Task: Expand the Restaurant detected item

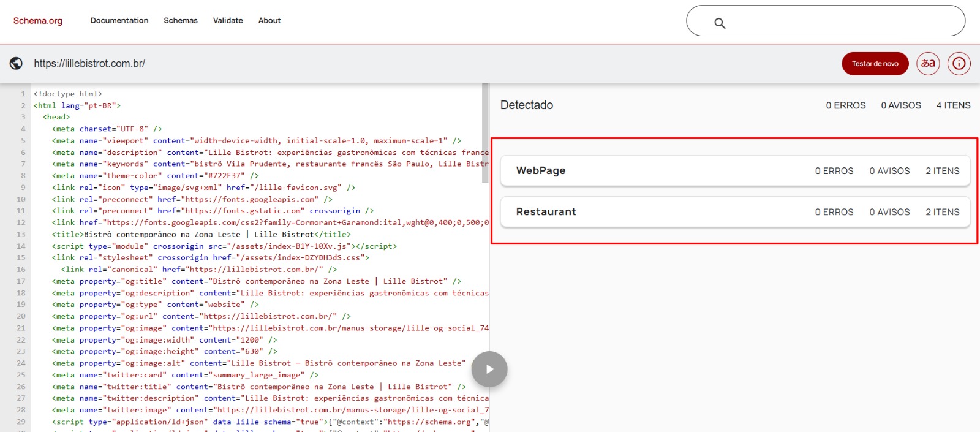Action: point(735,212)
